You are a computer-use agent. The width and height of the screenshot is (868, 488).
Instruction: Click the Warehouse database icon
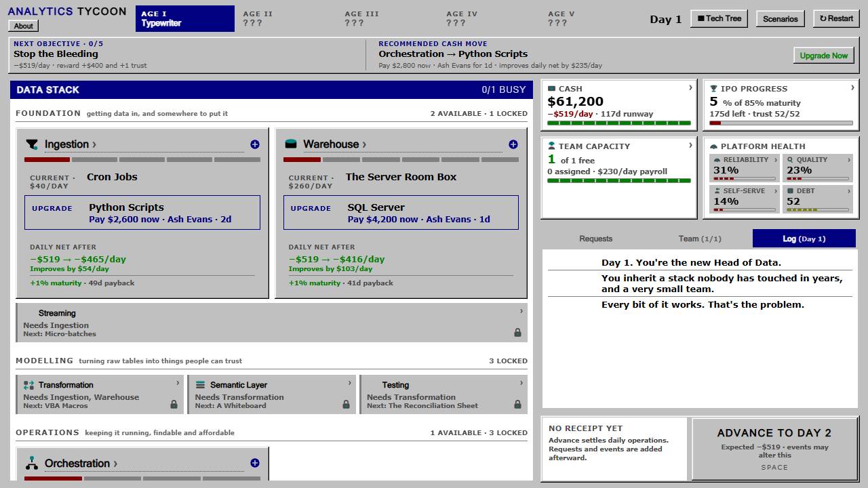coord(291,144)
